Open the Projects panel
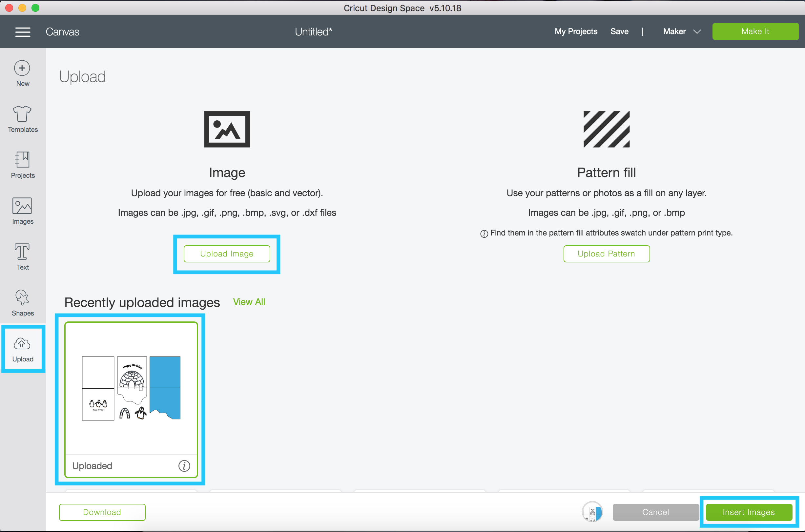This screenshot has width=805, height=532. (x=23, y=165)
